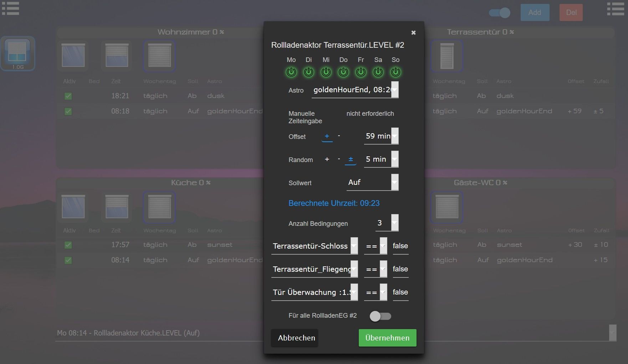Toggle the switch next to Add button

point(499,13)
